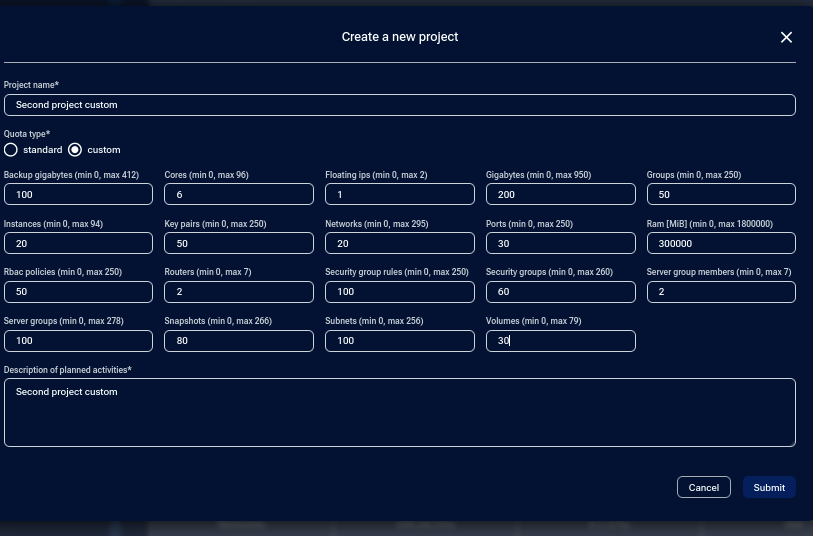Click the Networks input field
Image resolution: width=813 pixels, height=536 pixels.
point(400,243)
